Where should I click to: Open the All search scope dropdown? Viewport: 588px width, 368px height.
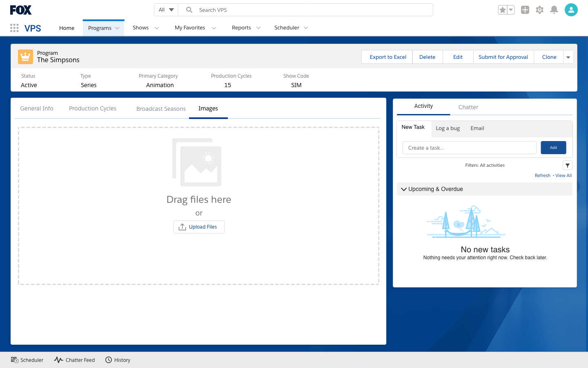click(x=166, y=10)
